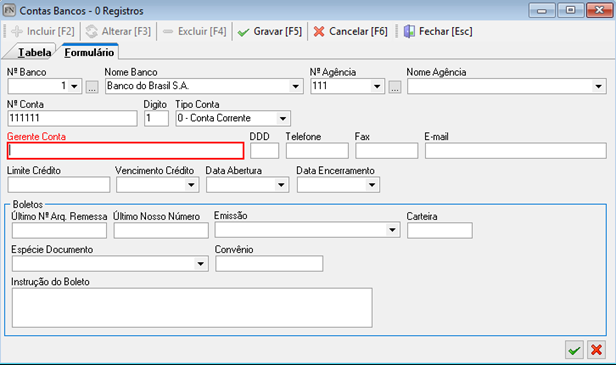Click the Instrução do Boleto text area
Image resolution: width=616 pixels, height=365 pixels.
[x=192, y=308]
